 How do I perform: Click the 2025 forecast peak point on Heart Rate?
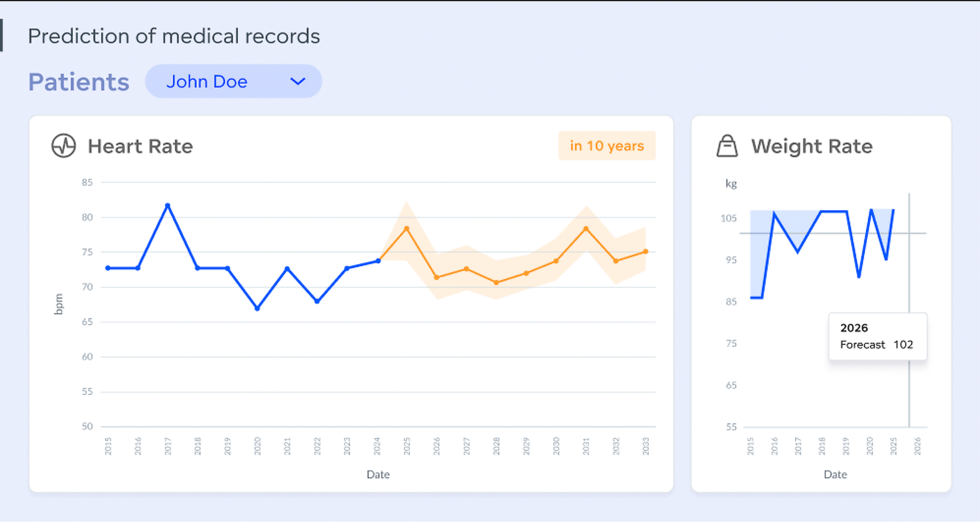click(x=406, y=228)
